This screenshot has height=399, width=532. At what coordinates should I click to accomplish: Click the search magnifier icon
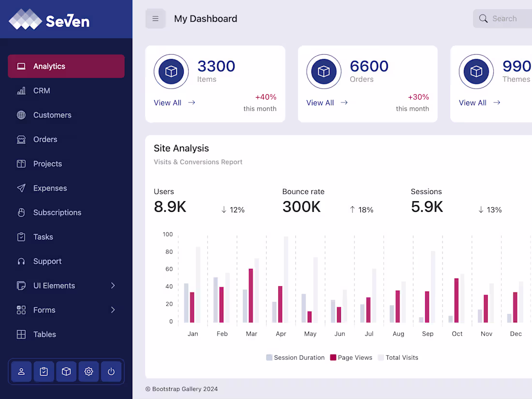[483, 18]
